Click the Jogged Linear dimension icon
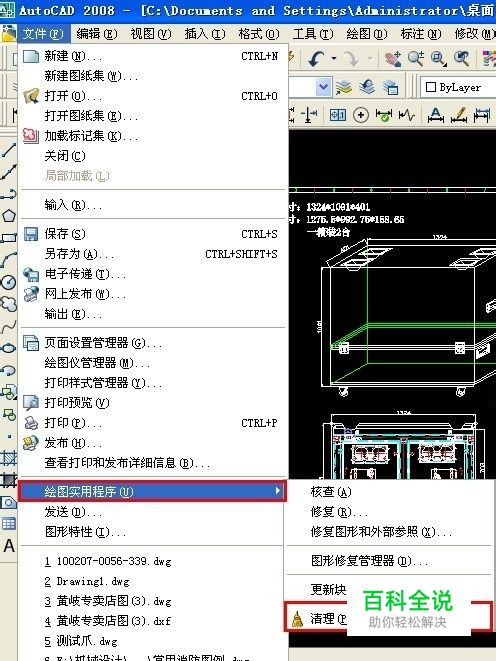Image resolution: width=496 pixels, height=661 pixels. 406,115
